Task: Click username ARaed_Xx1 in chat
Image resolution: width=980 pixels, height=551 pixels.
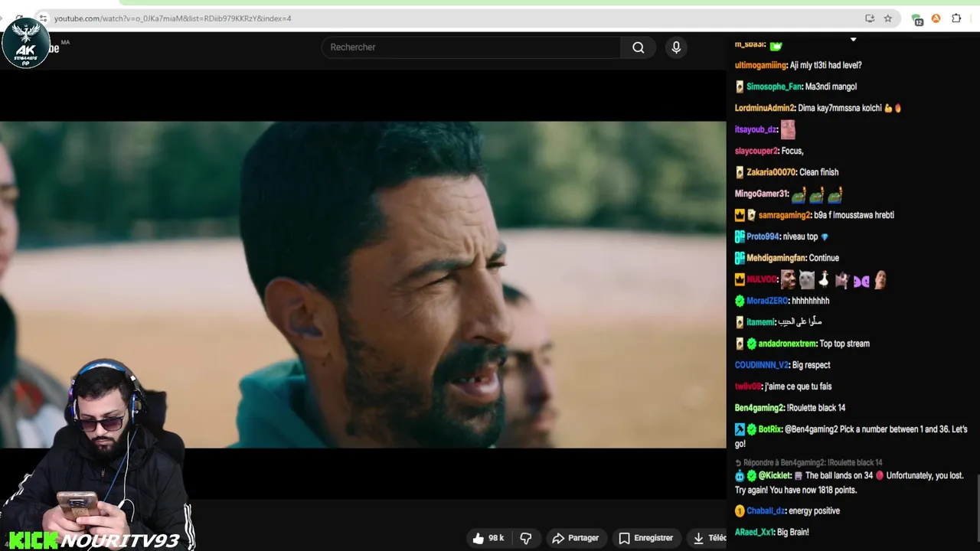Action: click(753, 532)
